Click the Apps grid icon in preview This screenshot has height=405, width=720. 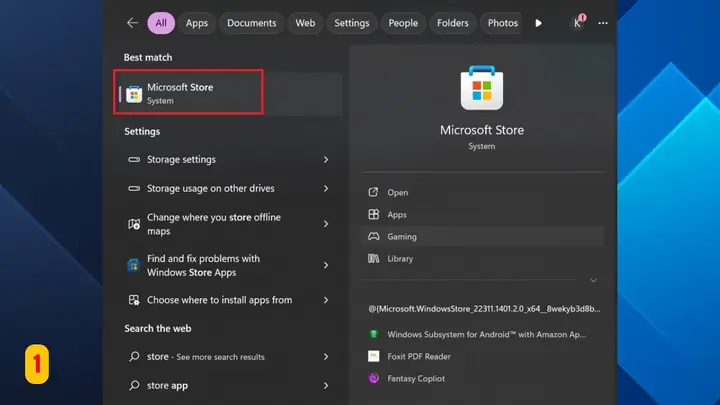point(373,214)
